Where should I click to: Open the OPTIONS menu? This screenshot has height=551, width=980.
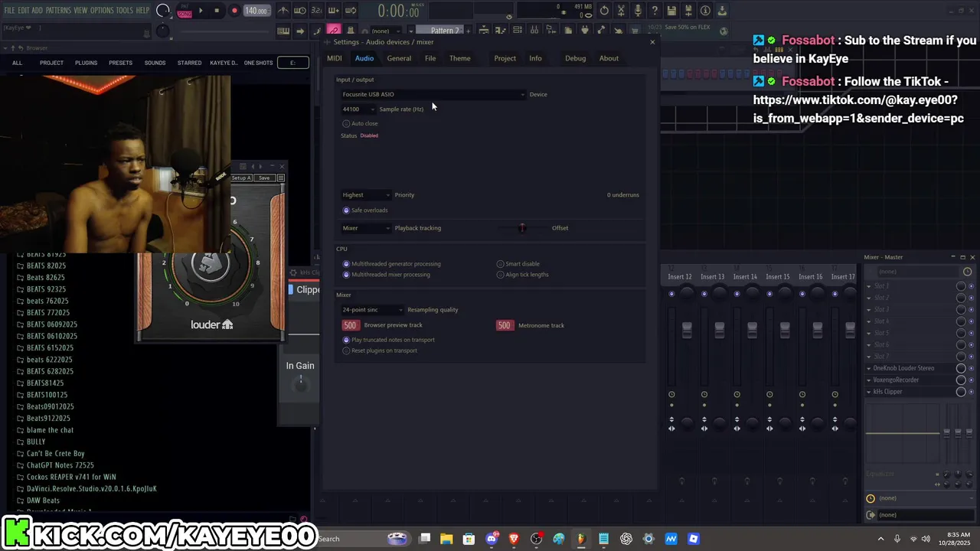tap(102, 11)
